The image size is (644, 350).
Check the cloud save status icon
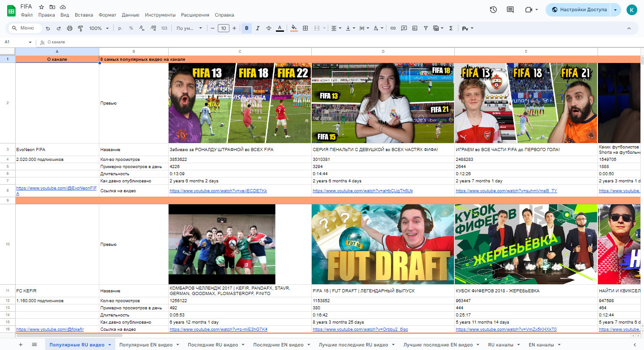coord(63,7)
